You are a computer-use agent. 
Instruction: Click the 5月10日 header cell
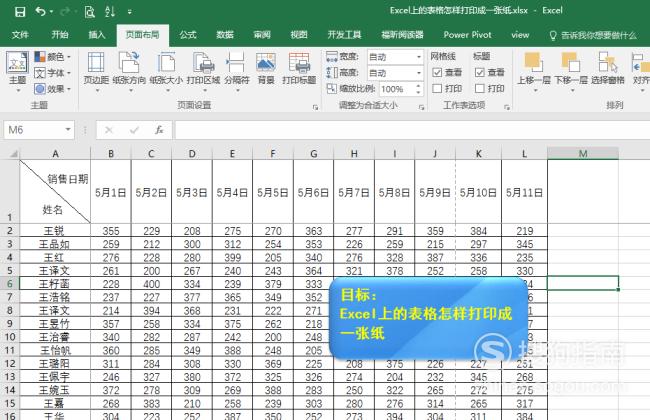pyautogui.click(x=478, y=192)
